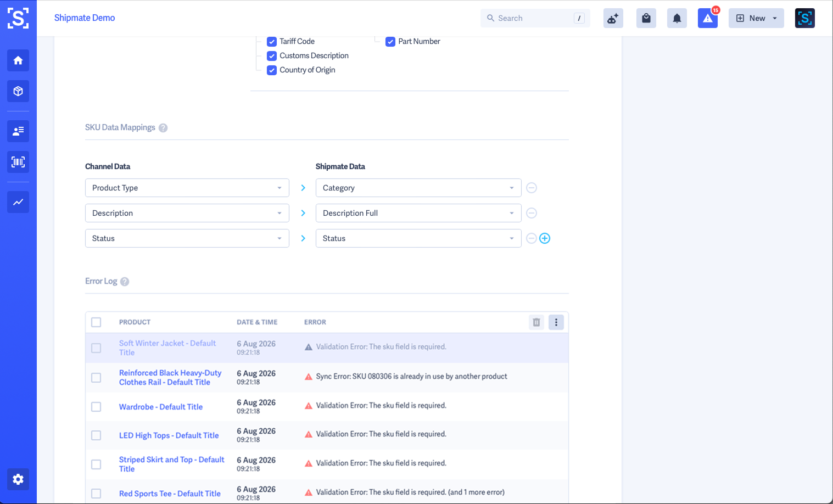Open the account avatar menu
The height and width of the screenshot is (504, 833).
click(x=805, y=18)
